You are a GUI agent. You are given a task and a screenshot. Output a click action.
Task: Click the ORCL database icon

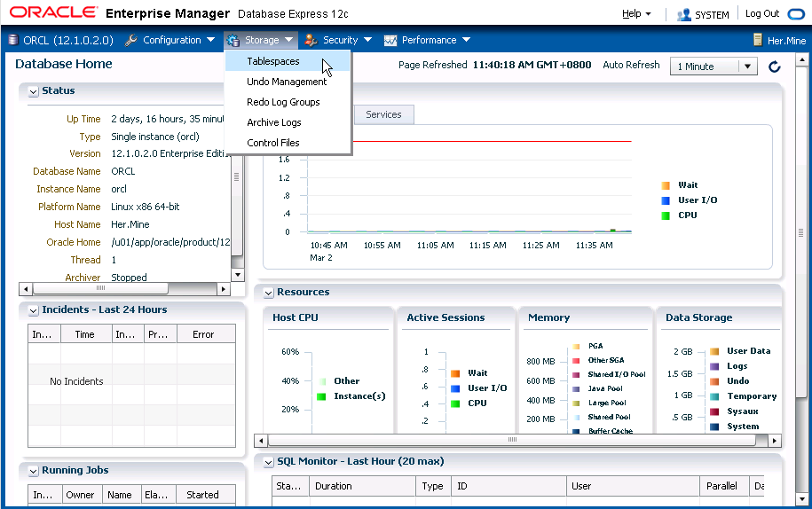pyautogui.click(x=13, y=40)
